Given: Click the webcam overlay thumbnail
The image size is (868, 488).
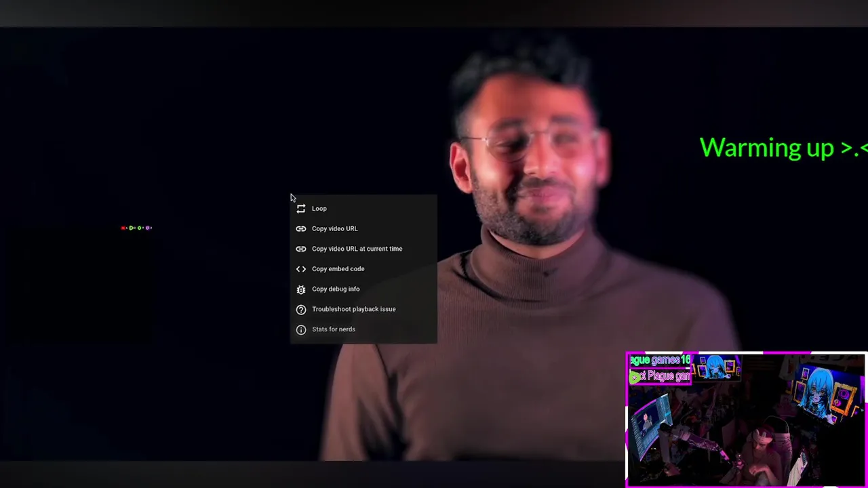Looking at the screenshot, I should pyautogui.click(x=746, y=419).
